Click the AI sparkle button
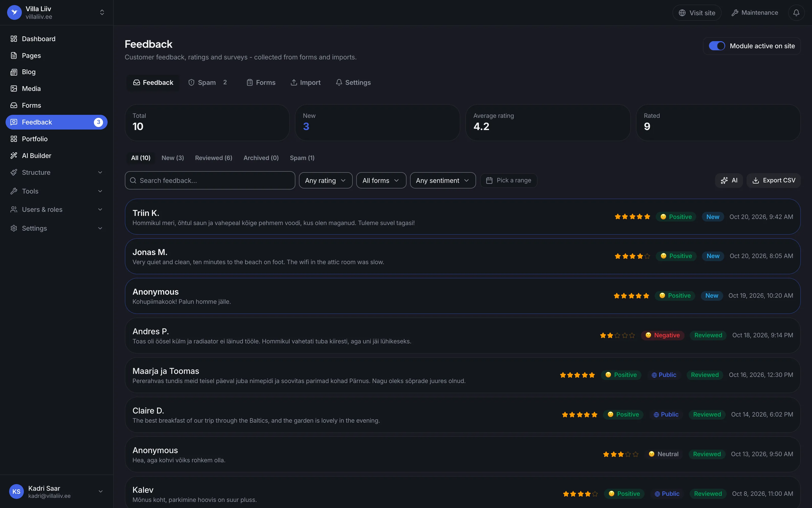812x508 pixels. (729, 180)
